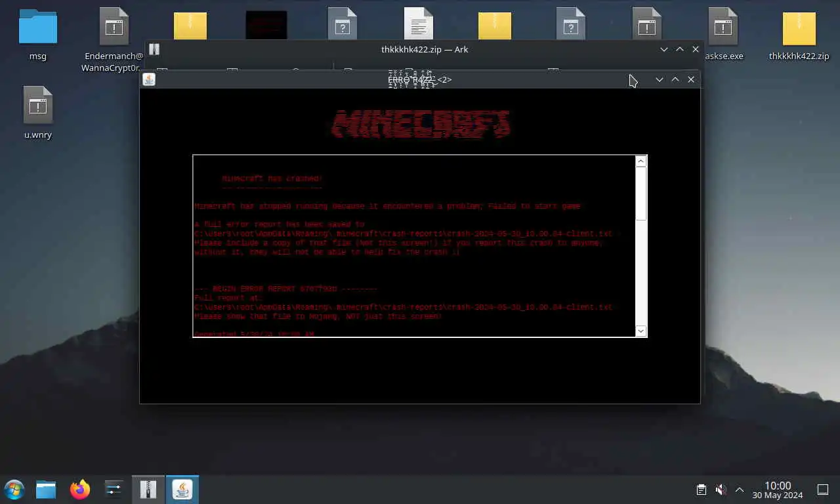
Task: Click 'Please show that file to Mojang' line
Action: click(318, 316)
